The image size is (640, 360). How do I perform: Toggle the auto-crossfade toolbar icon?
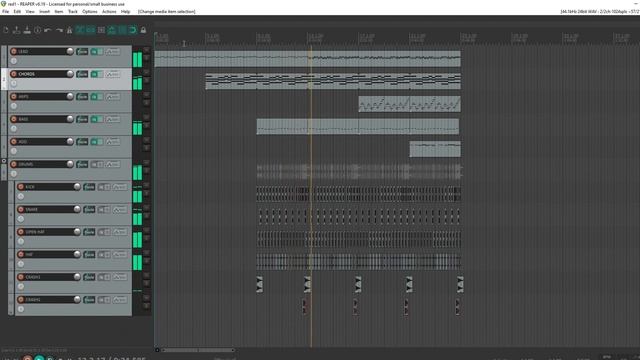click(80, 30)
